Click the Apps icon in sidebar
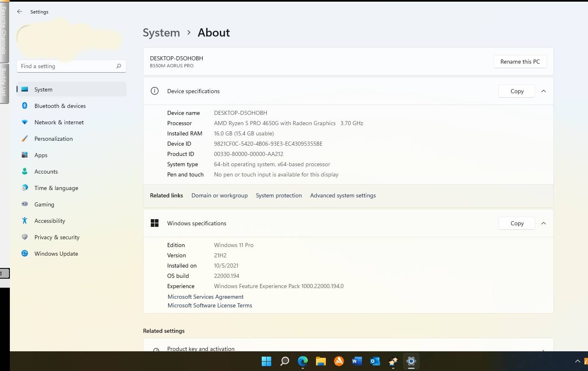The height and width of the screenshot is (371, 588). click(25, 155)
